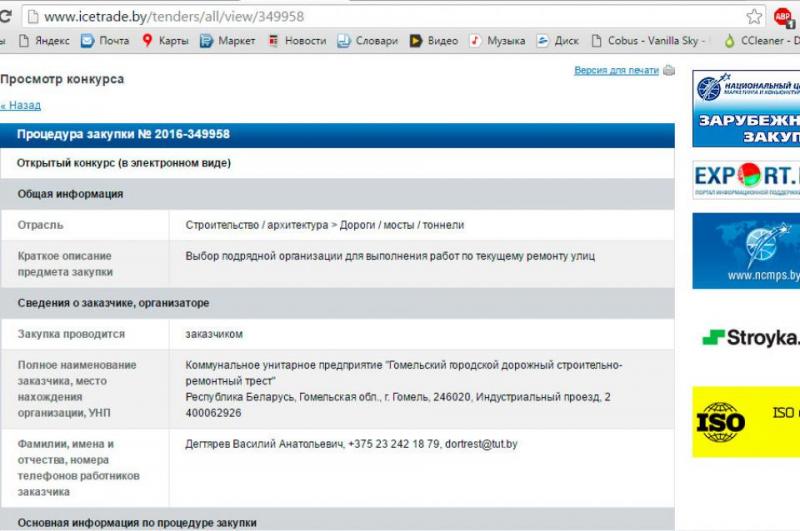Click the printer icon beside print version

pos(669,70)
